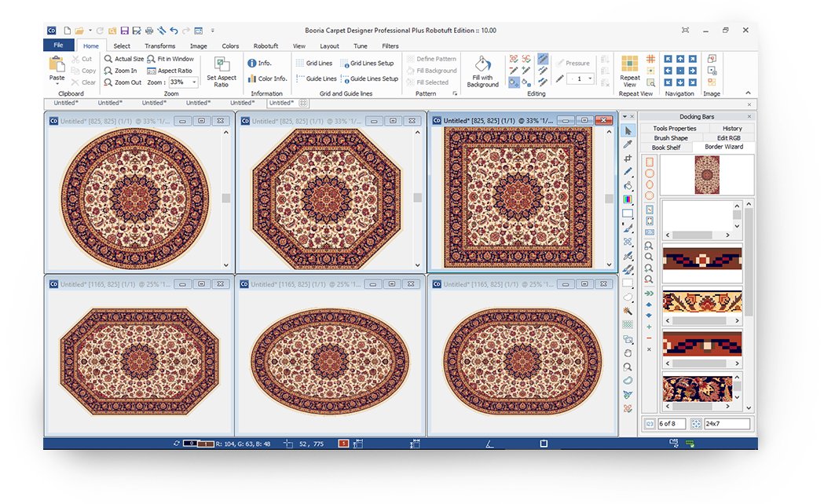Viewport: 824px width, 504px height.
Task: Open the Zoom percentage dropdown
Action: click(x=193, y=82)
